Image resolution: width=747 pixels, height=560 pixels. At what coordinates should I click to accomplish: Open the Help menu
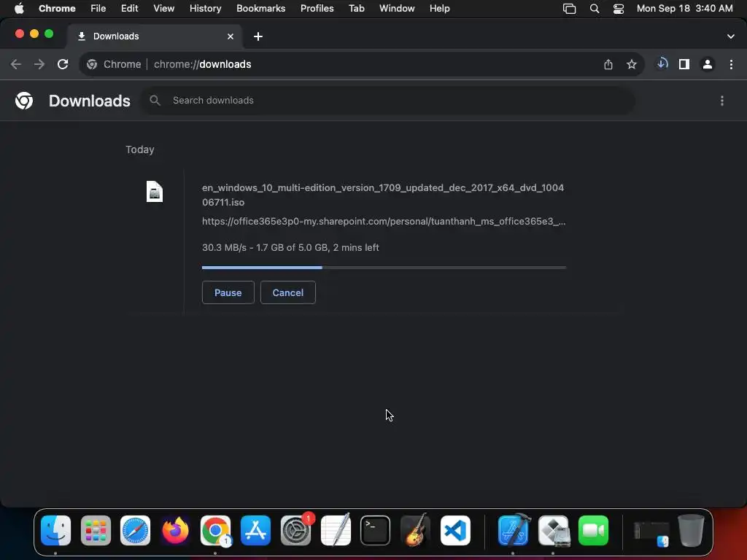coord(440,9)
